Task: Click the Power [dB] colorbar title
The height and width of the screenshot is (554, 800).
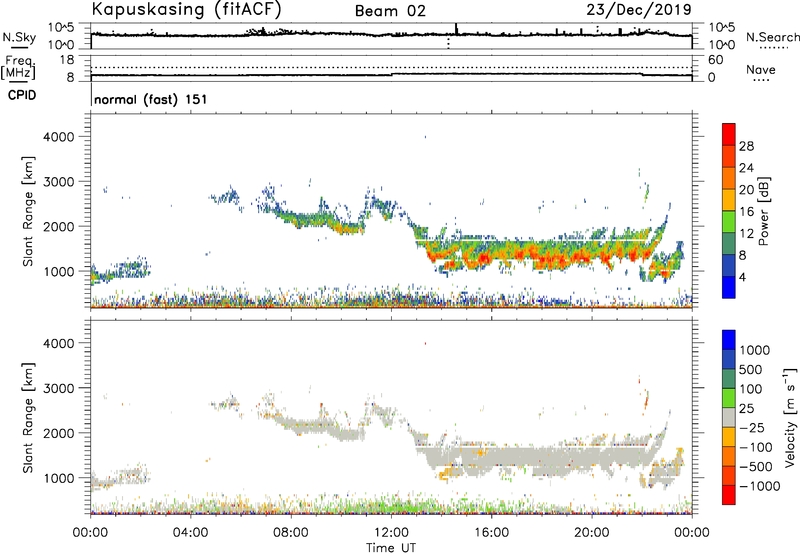Action: tap(763, 211)
